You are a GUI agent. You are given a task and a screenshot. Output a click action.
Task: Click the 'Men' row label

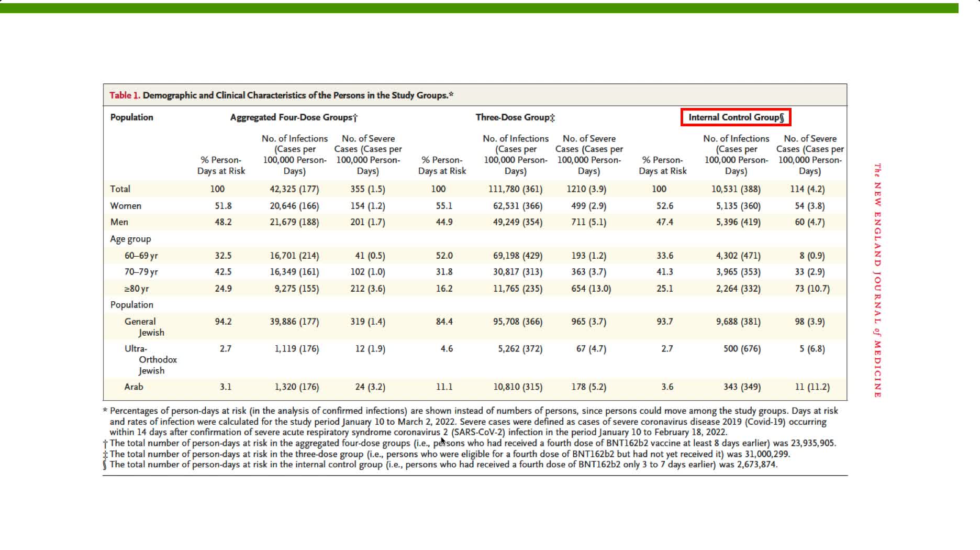[x=119, y=222]
